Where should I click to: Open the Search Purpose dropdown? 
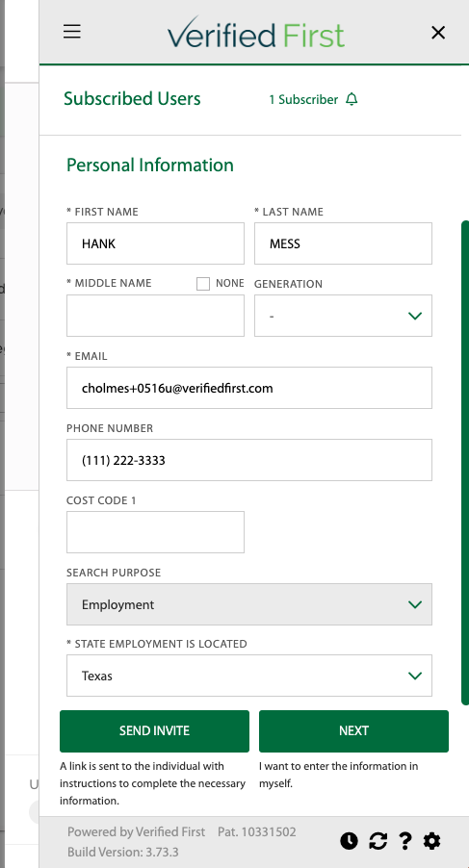[249, 604]
